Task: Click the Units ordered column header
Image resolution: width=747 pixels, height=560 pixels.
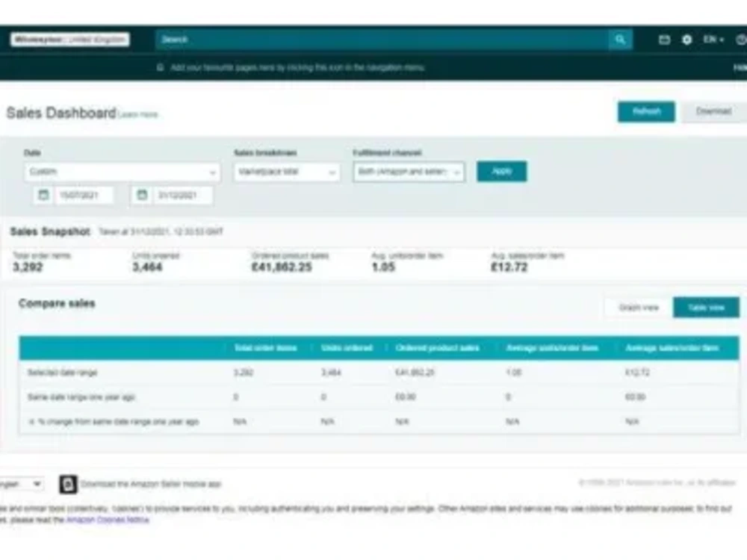Action: (347, 348)
